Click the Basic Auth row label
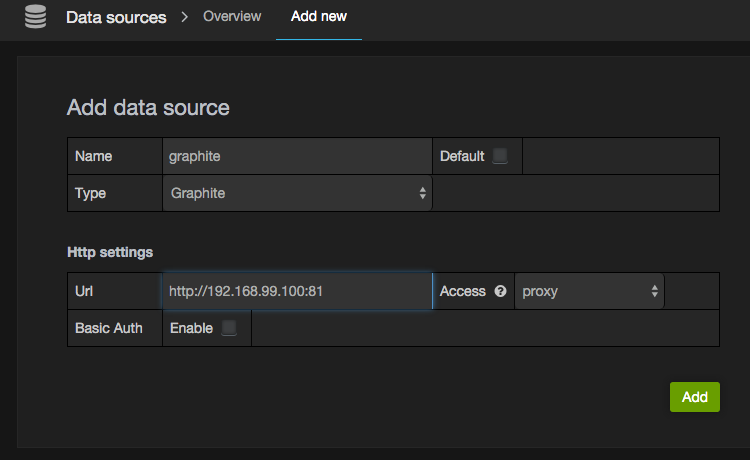The image size is (750, 460). click(x=109, y=328)
